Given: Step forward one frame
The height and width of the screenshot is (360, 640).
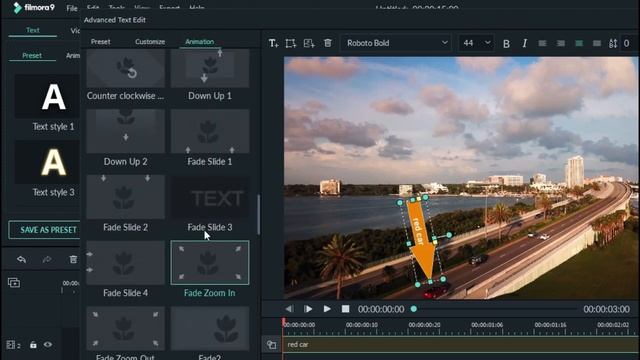Looking at the screenshot, I should click(308, 309).
